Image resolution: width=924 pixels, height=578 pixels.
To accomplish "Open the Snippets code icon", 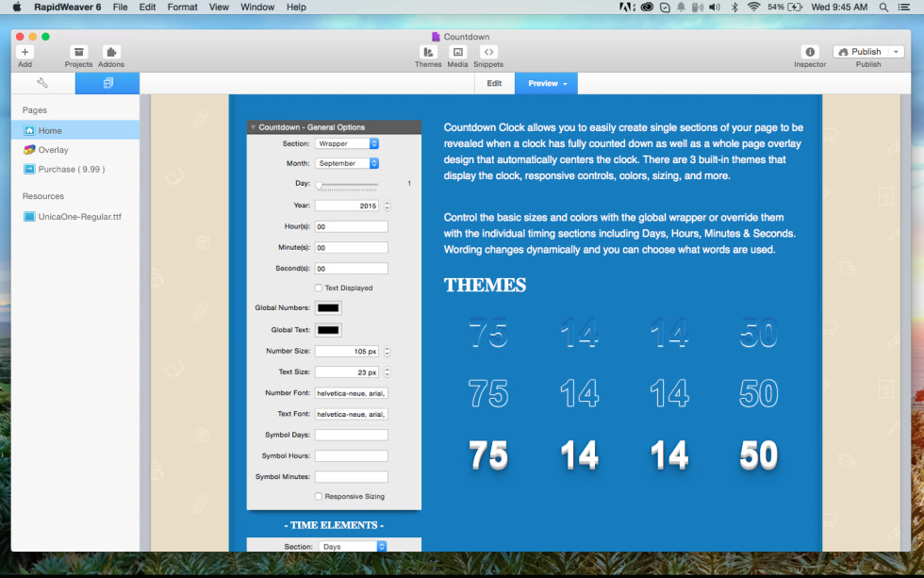I will [x=488, y=52].
